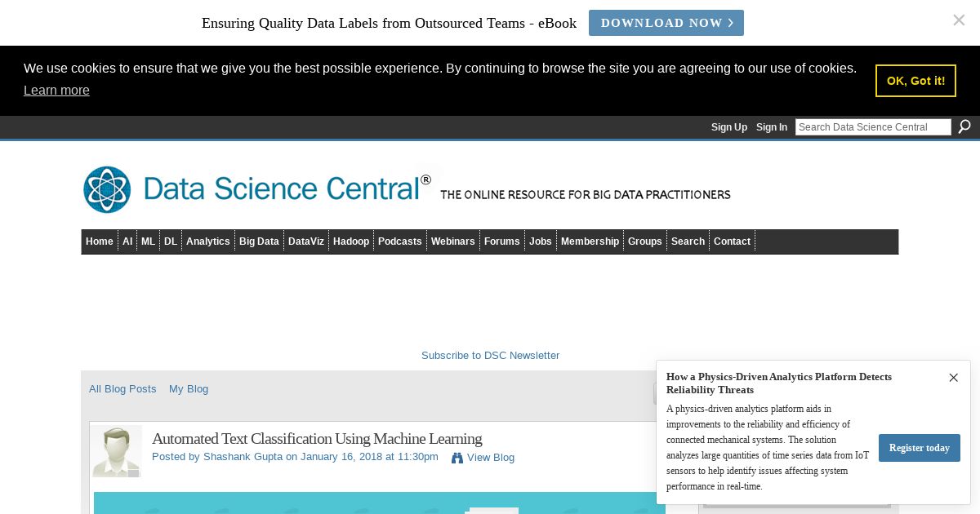Screen dimensions: 980x514
Task: Click the binoculars View Blog icon
Action: (457, 458)
